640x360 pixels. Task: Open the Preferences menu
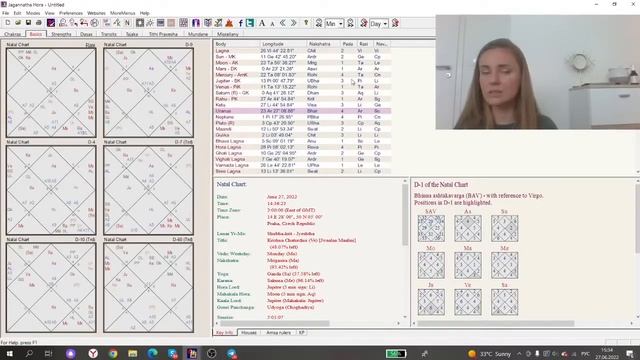(x=71, y=13)
